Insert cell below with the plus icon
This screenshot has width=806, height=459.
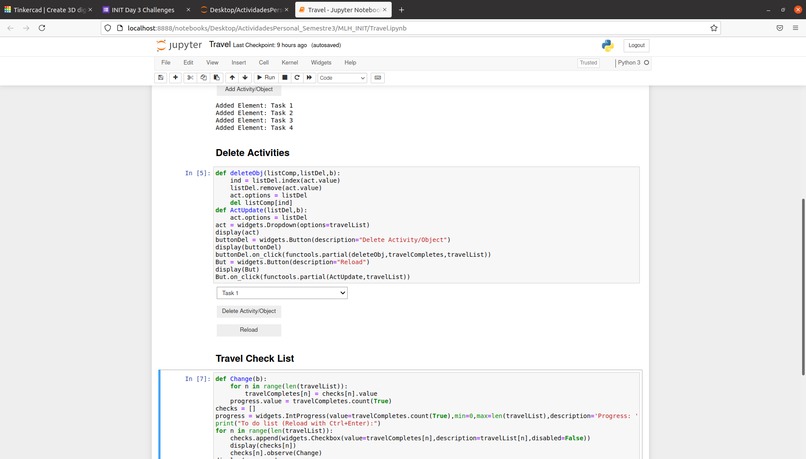tap(175, 78)
